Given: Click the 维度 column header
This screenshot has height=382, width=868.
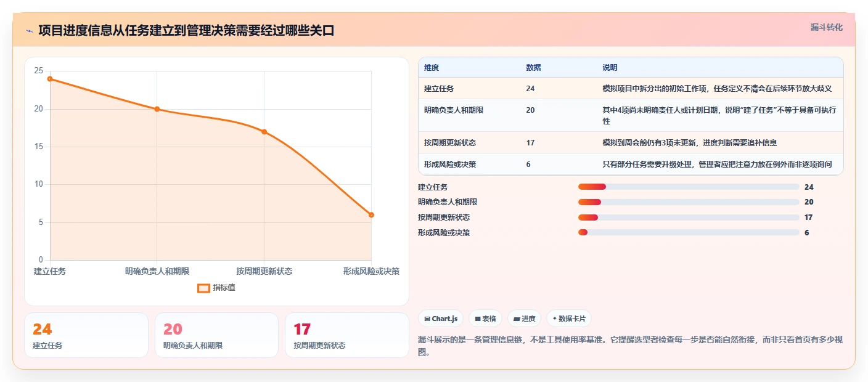Looking at the screenshot, I should coord(432,68).
